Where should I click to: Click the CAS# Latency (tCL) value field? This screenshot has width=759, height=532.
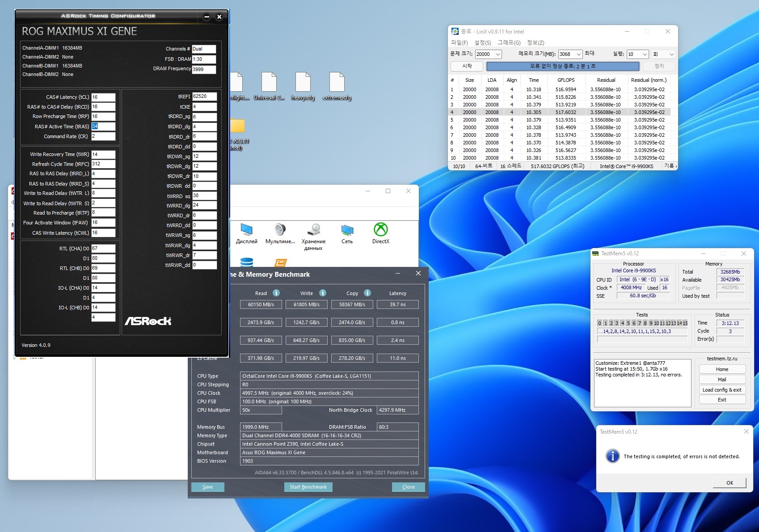tap(103, 97)
